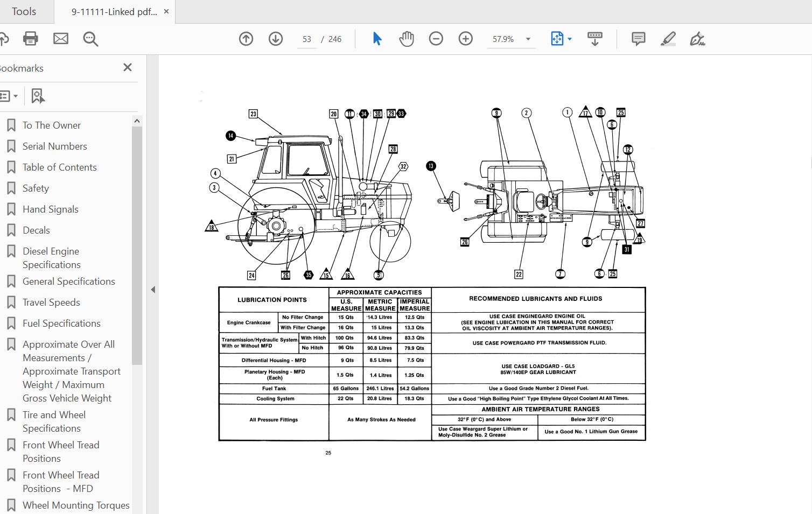Click the bookmark icon beside Travel Speeds
This screenshot has width=812, height=514.
tap(11, 302)
